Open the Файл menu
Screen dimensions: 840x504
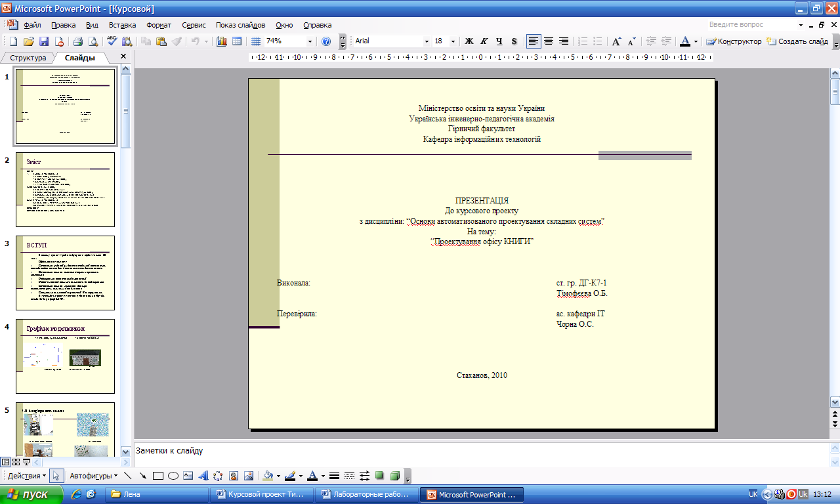32,25
